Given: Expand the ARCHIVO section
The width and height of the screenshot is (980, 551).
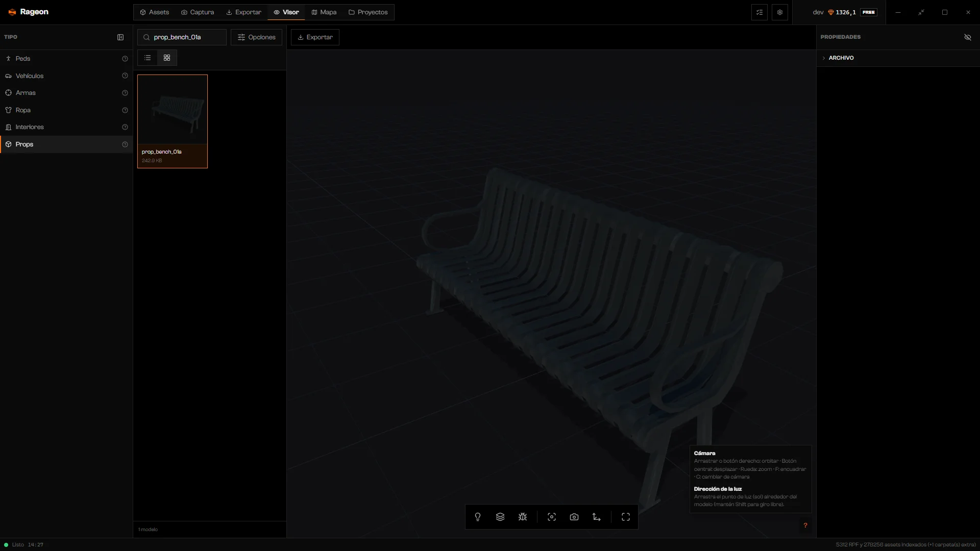Looking at the screenshot, I should tap(898, 58).
